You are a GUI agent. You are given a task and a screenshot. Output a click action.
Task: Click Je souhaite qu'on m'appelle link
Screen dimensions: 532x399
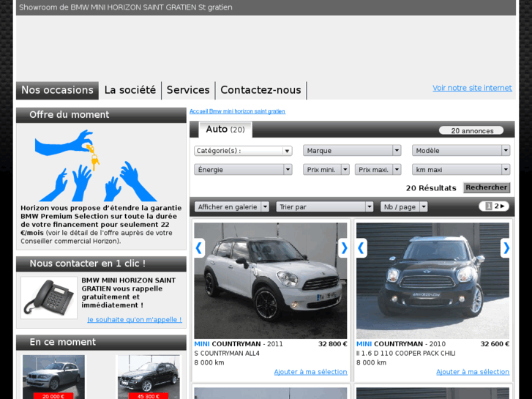coord(135,319)
